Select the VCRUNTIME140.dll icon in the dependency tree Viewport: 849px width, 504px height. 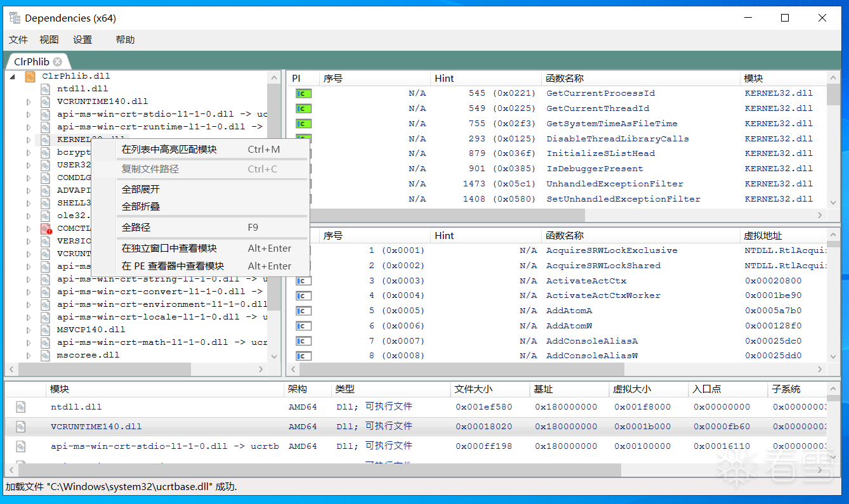coord(45,101)
